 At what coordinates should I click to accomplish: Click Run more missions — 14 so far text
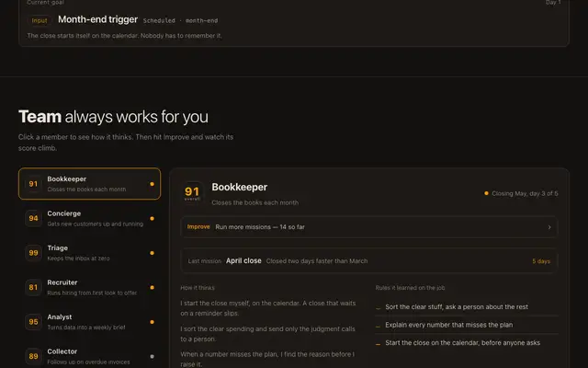point(260,227)
